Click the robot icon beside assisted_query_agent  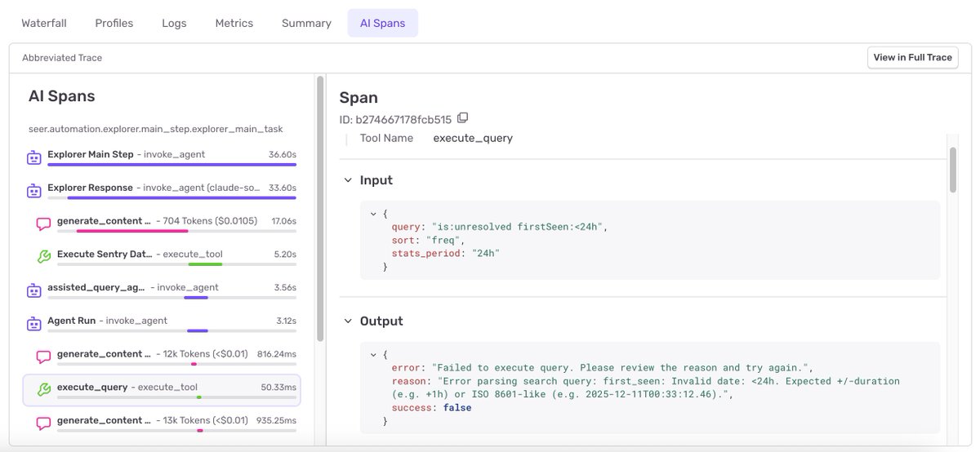tap(34, 290)
